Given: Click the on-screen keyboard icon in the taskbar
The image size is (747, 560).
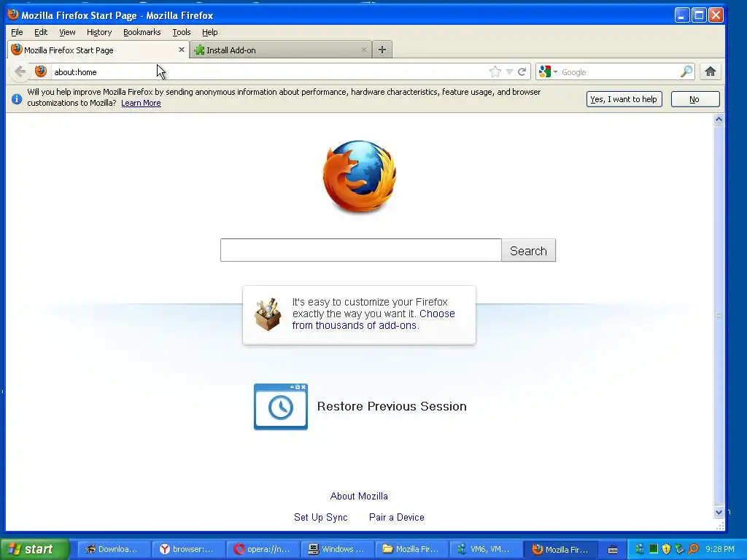Looking at the screenshot, I should pyautogui.click(x=613, y=550).
